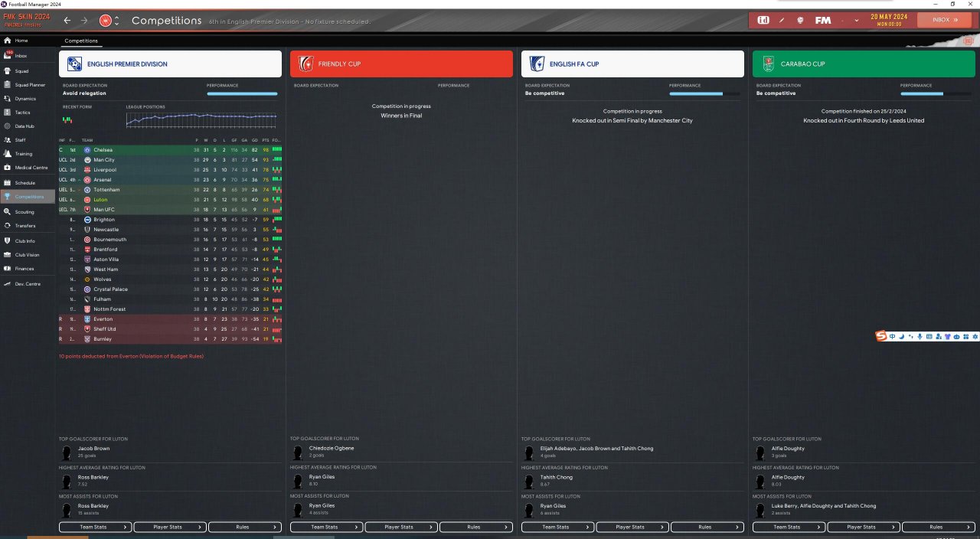Click the forward navigation arrow
980x539 pixels.
point(85,21)
